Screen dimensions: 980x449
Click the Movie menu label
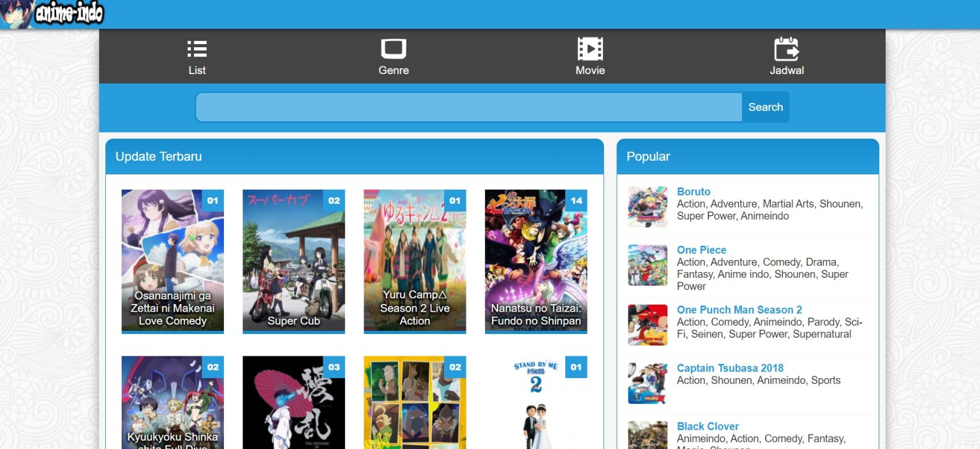click(x=590, y=70)
